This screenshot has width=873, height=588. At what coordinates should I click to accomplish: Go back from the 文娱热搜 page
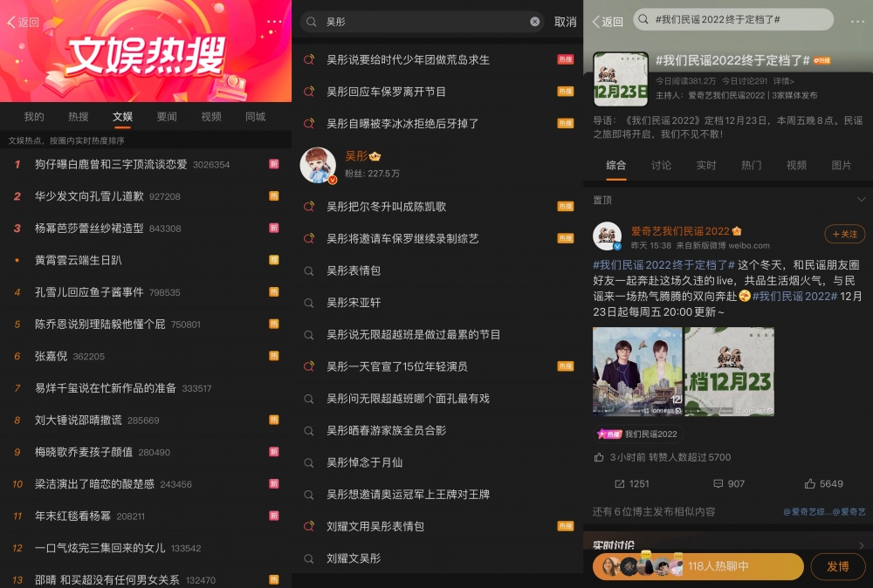23,22
